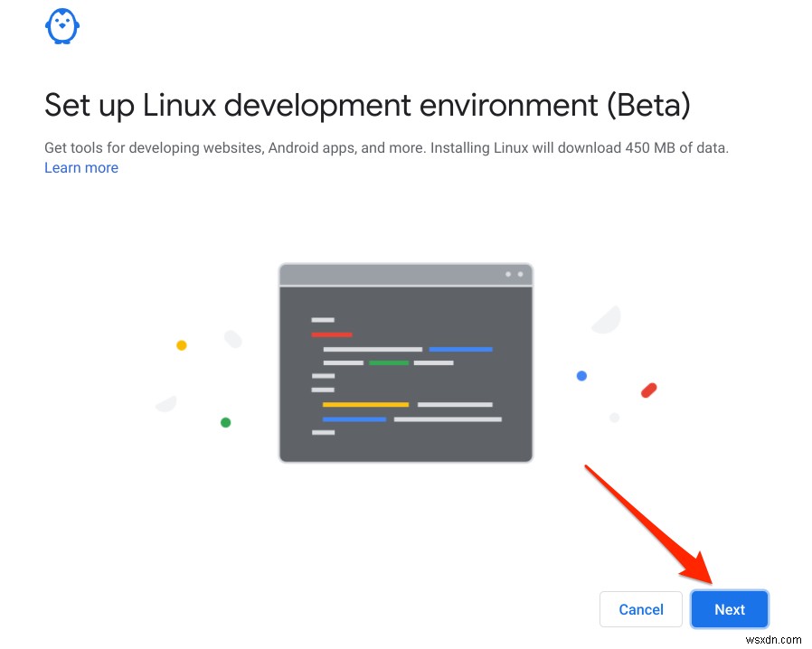Select the dialog heading text
The height and width of the screenshot is (649, 812).
[x=367, y=105]
